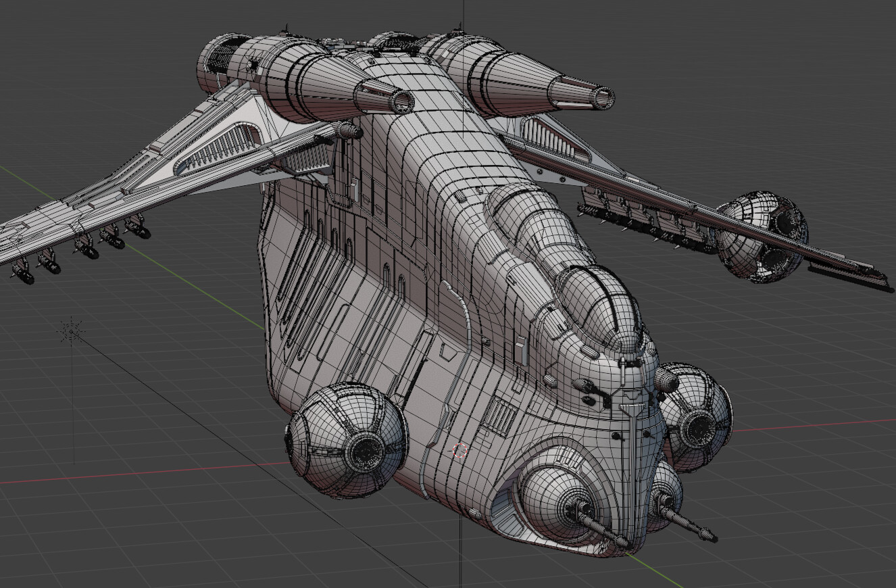Screen dimensions: 896x588
Task: Select the left spherical engine pod
Action: coord(351,439)
